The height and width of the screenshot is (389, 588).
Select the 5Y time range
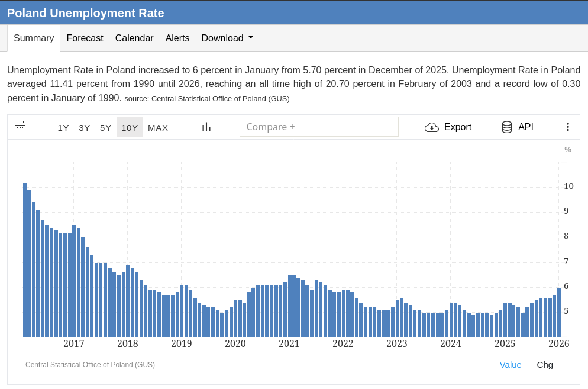click(x=105, y=128)
